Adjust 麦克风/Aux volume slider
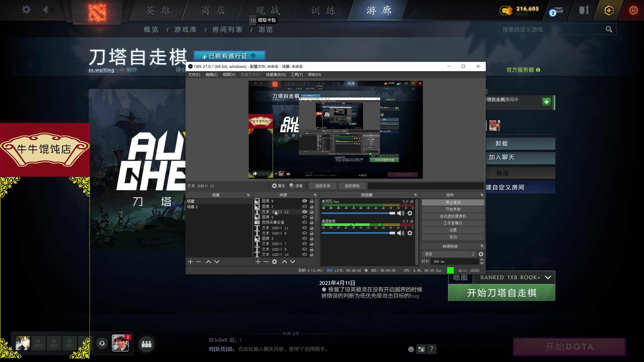 392,213
